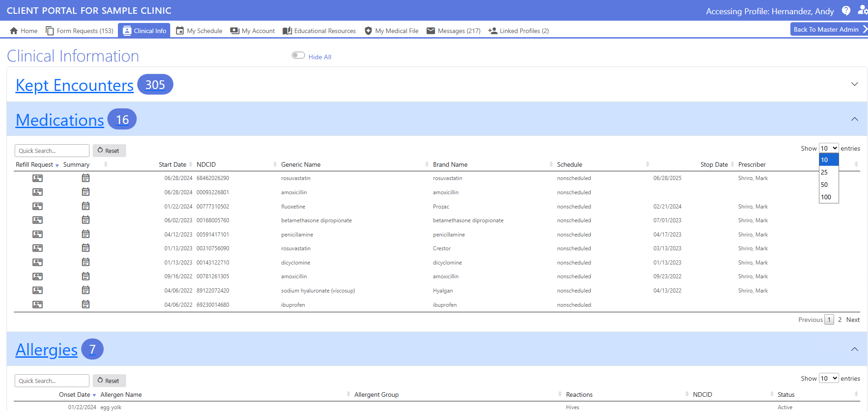Open summary icon for amoxicillin 06/28/2024
868x411 pixels.
click(86, 191)
